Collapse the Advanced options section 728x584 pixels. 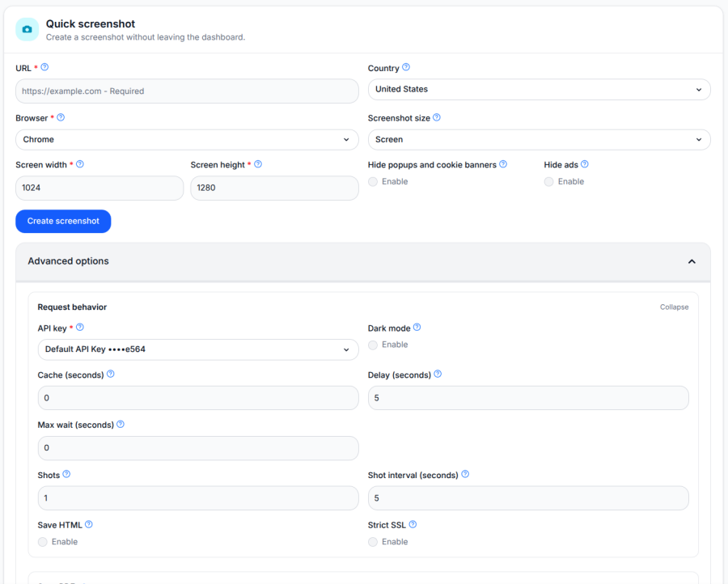tap(692, 260)
